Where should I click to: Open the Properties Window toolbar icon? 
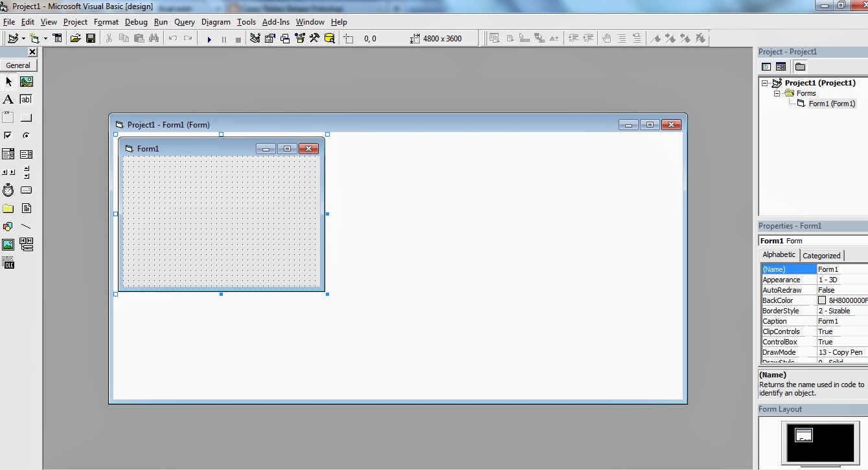click(270, 39)
